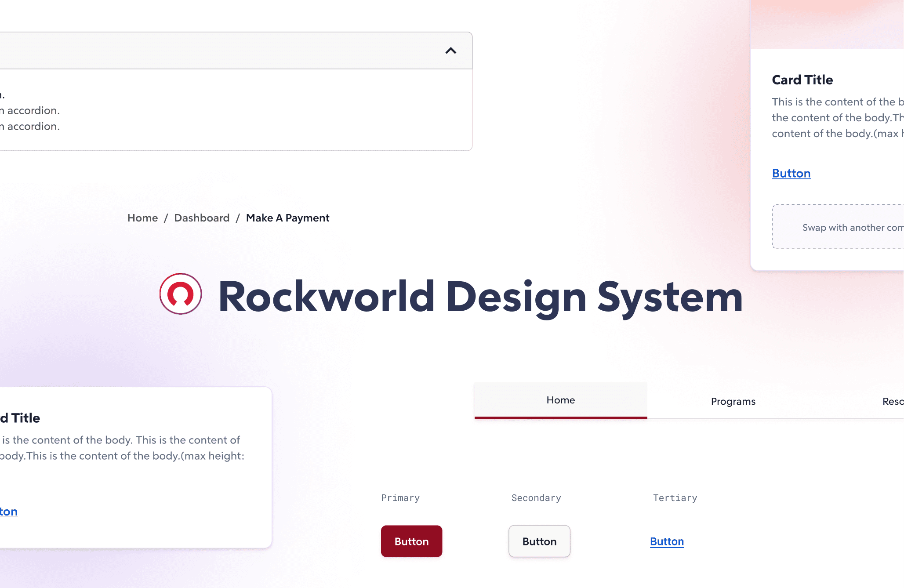
Task: Click the Primary label text
Action: click(x=400, y=498)
